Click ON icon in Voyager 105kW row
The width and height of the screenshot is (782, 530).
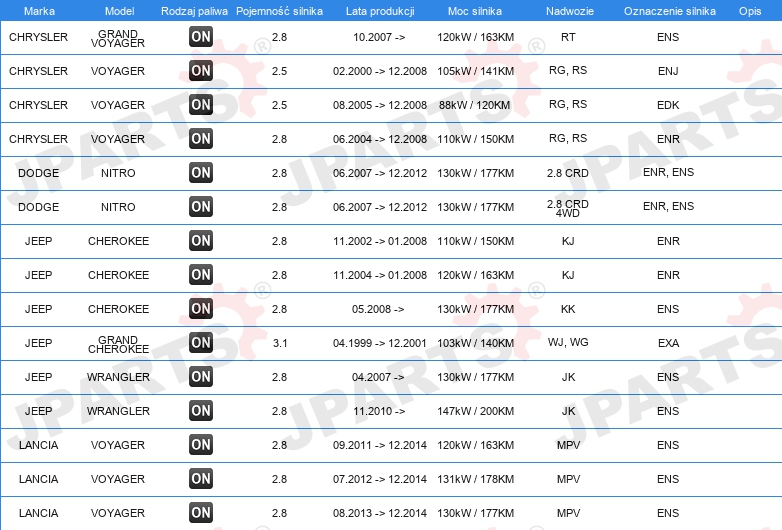[x=200, y=71]
